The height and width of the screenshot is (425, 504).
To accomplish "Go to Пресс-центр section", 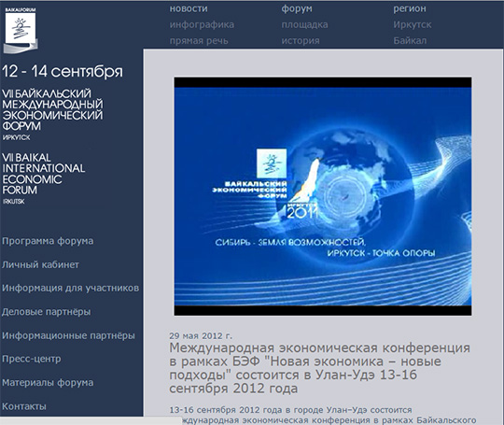I will [x=31, y=359].
